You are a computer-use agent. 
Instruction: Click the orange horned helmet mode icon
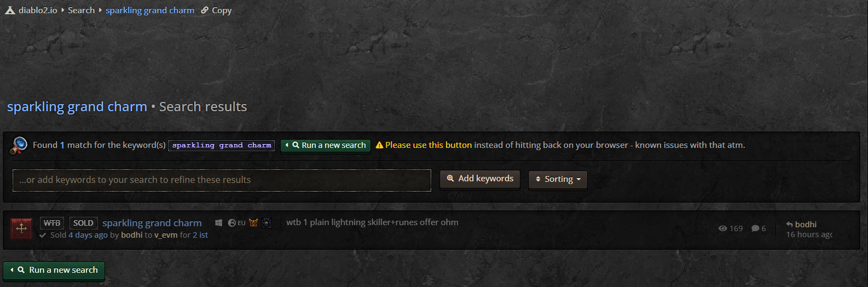[x=253, y=222]
